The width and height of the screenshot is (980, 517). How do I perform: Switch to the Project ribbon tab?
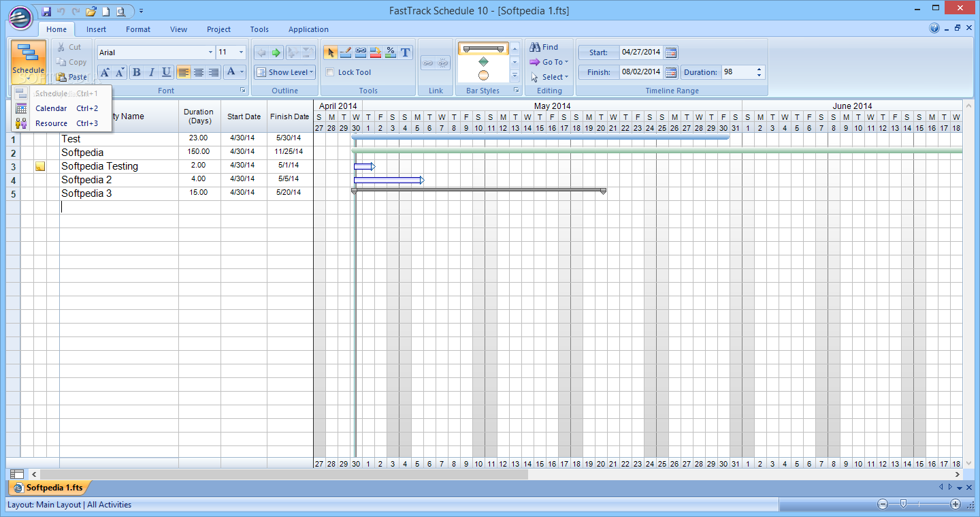tap(219, 29)
